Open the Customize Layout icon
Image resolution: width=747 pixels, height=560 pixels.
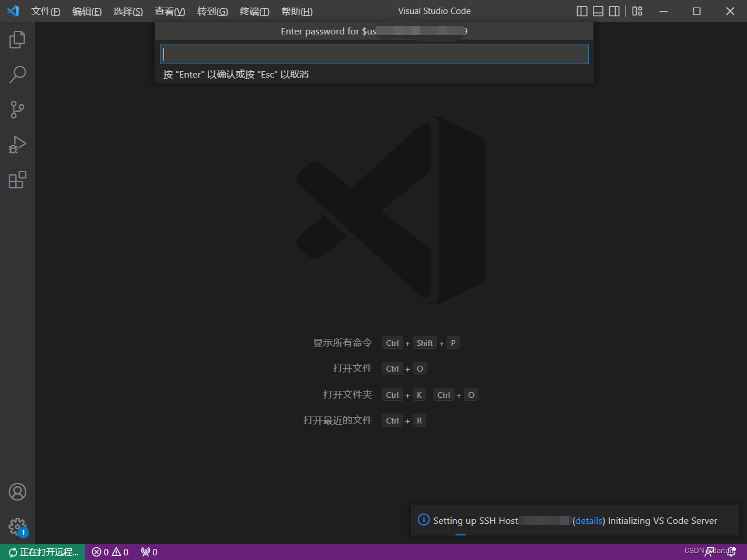(x=637, y=11)
